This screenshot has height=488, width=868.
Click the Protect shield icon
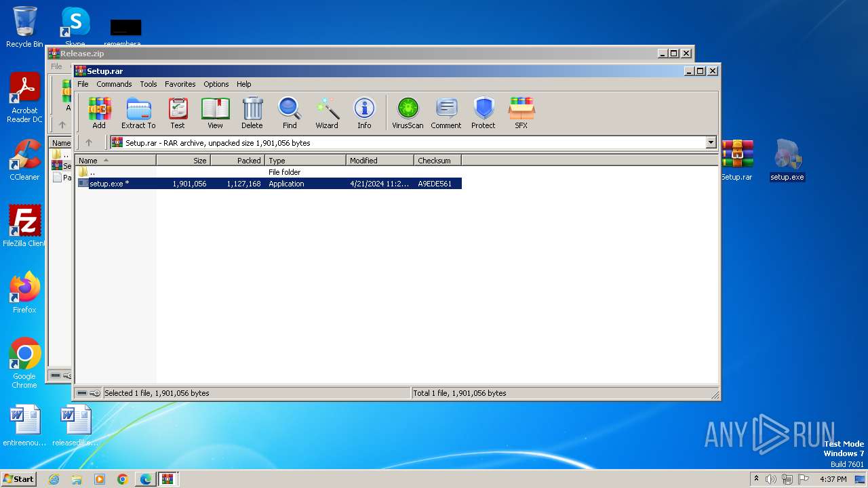(x=484, y=113)
